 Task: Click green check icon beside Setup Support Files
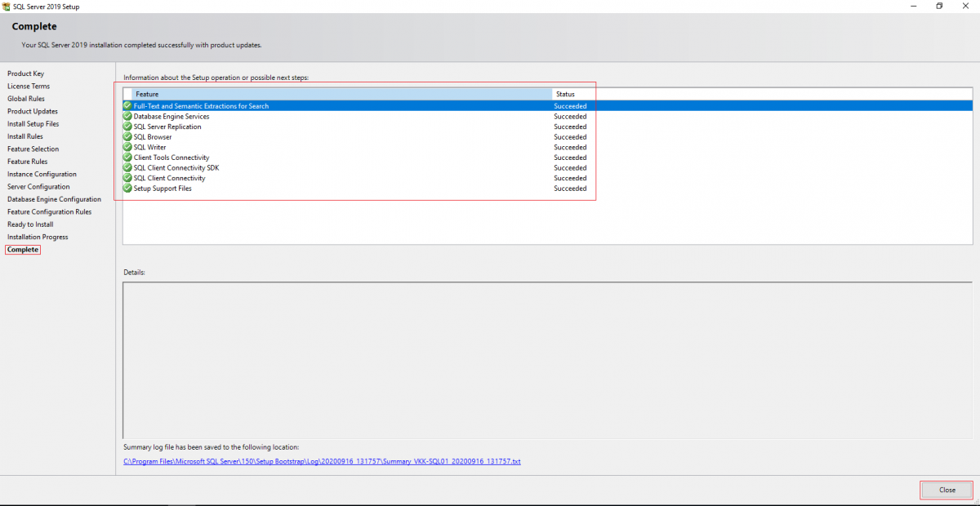(127, 189)
